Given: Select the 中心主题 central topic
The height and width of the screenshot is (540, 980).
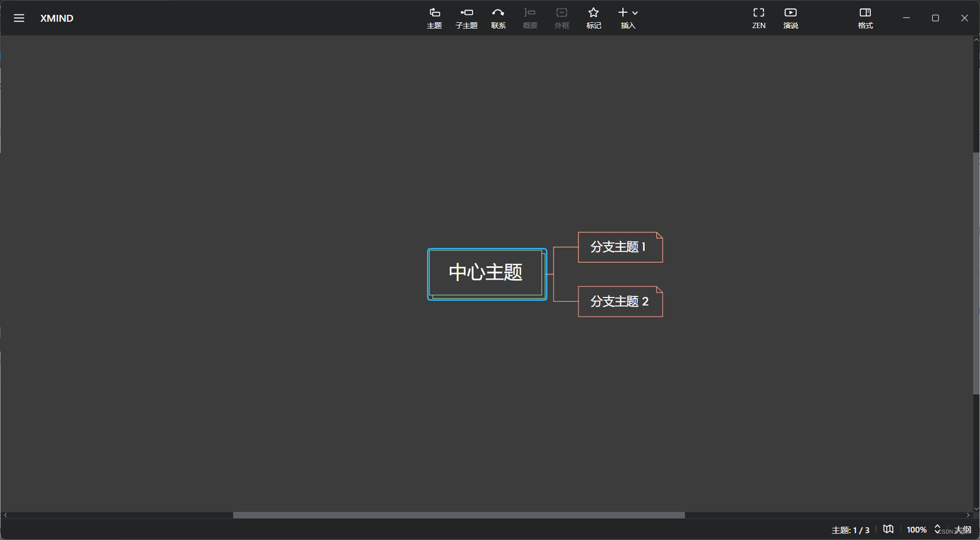Looking at the screenshot, I should tap(487, 274).
